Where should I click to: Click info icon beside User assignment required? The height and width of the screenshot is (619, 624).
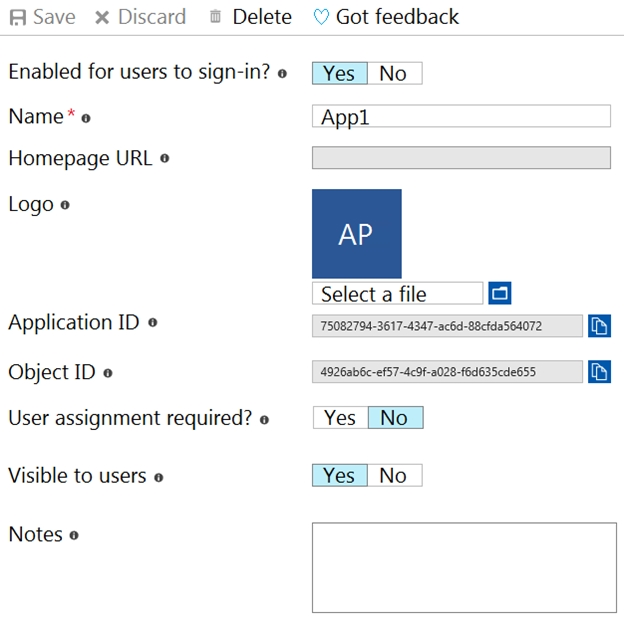click(x=264, y=420)
